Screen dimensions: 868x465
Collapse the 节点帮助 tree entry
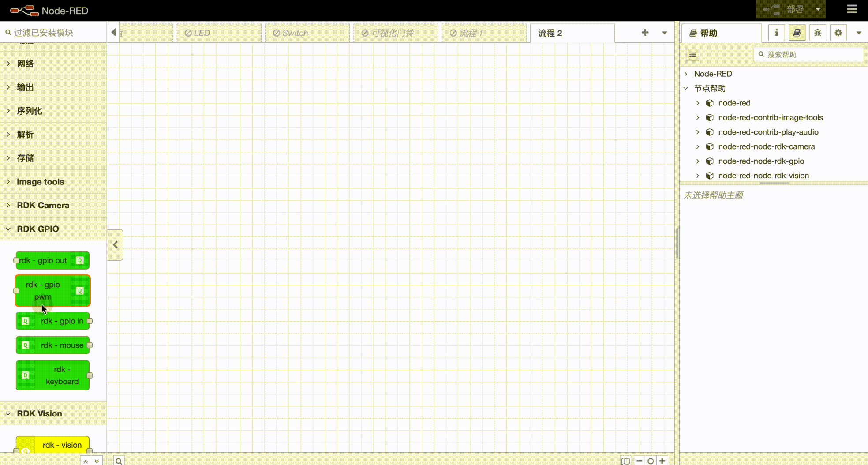(686, 88)
